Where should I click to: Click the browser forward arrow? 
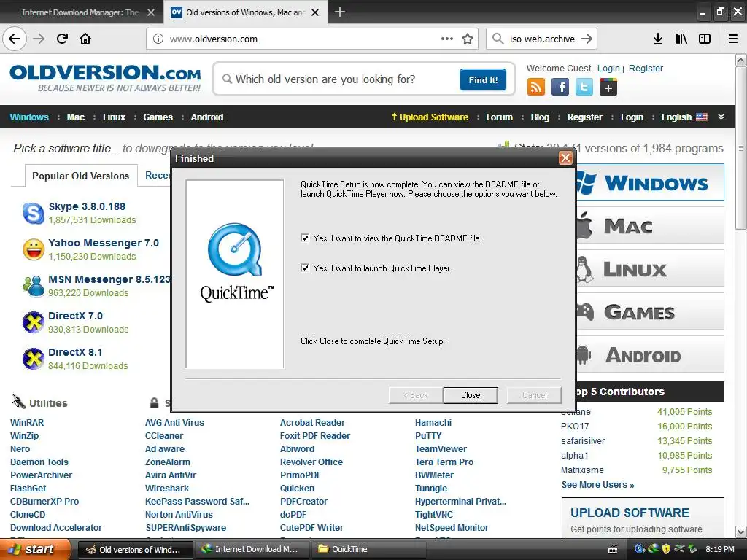(39, 39)
